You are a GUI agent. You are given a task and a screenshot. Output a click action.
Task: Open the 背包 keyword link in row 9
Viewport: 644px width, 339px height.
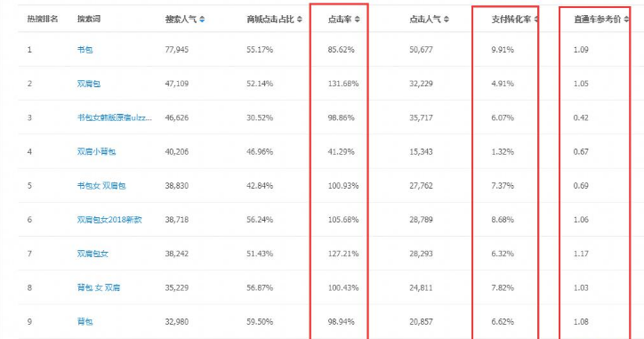click(x=85, y=322)
